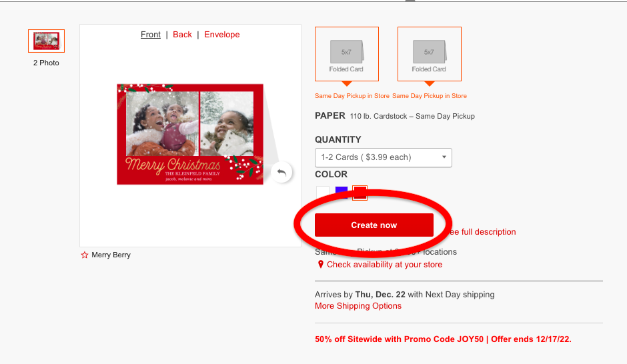
Task: Click the 50% off JOY50 promo text
Action: [x=443, y=339]
